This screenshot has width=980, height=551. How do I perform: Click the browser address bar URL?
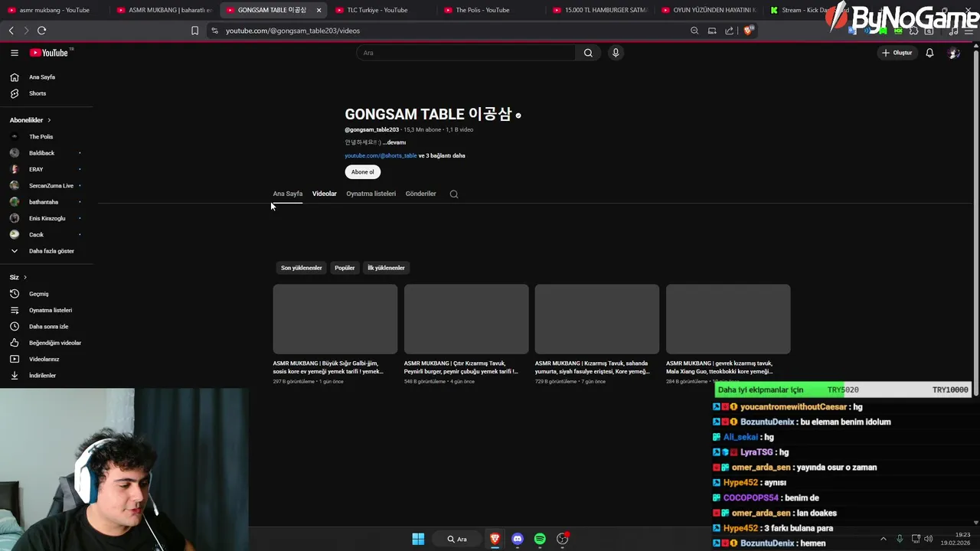pos(292,31)
